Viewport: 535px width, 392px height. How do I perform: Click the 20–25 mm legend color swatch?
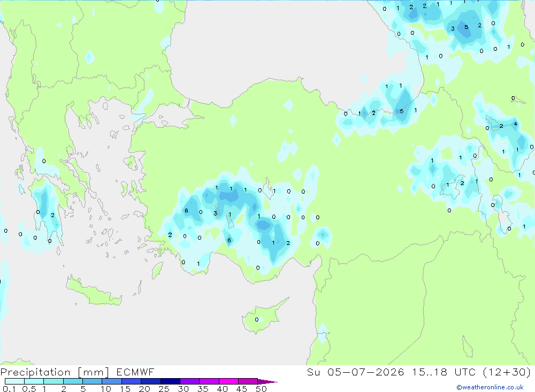click(x=151, y=381)
